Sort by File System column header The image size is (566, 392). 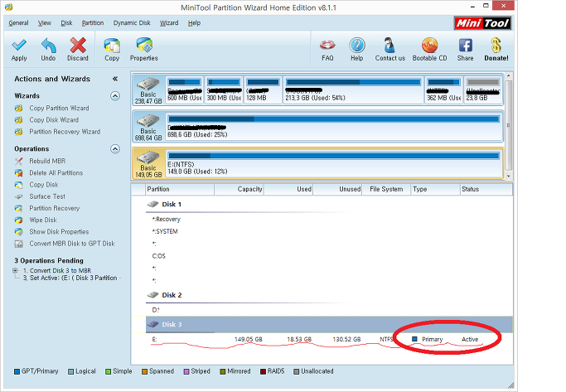[386, 189]
